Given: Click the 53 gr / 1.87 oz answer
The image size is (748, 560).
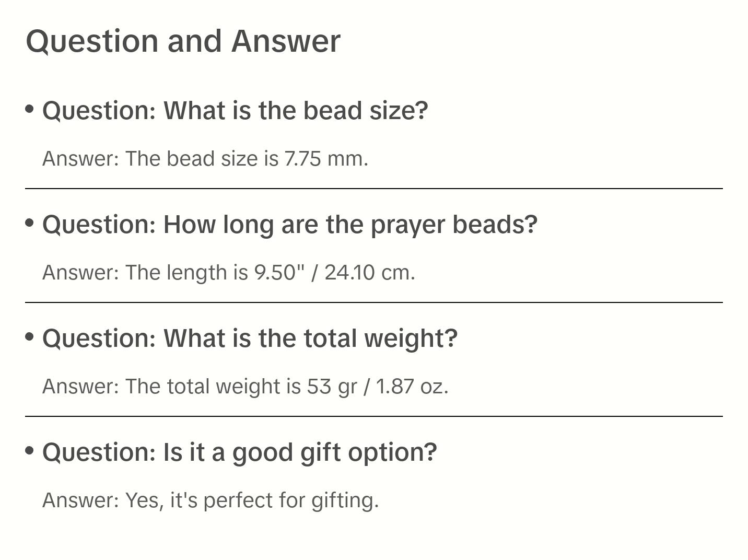Looking at the screenshot, I should (x=246, y=387).
